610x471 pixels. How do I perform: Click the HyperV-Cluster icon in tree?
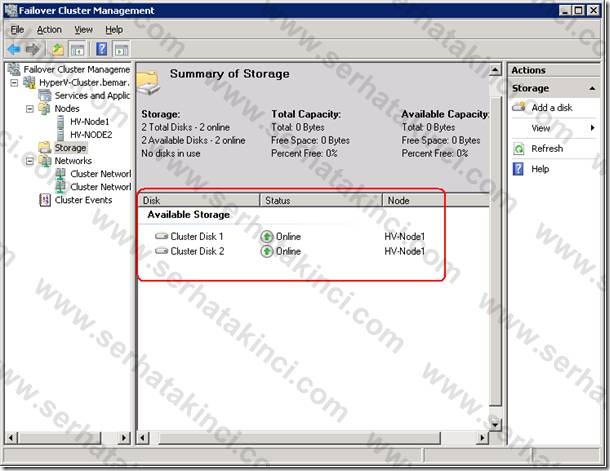tap(29, 82)
